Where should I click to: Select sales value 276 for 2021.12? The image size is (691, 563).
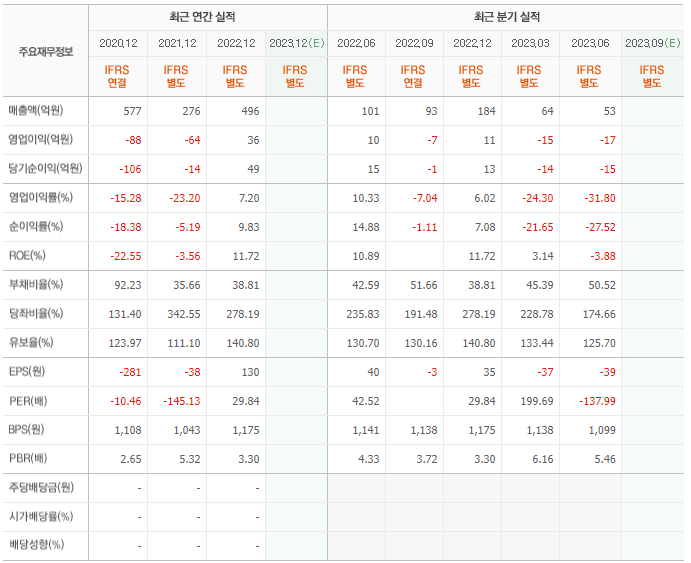191,111
